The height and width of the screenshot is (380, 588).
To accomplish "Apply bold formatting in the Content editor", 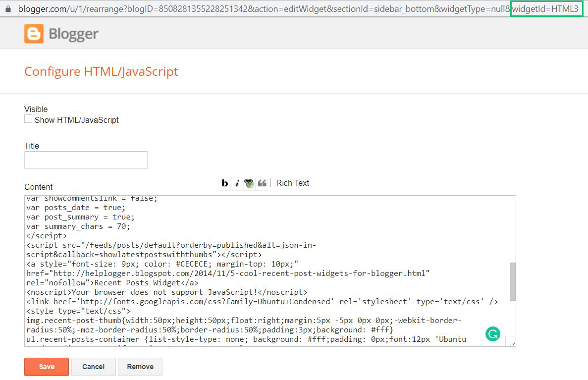I will (x=225, y=183).
